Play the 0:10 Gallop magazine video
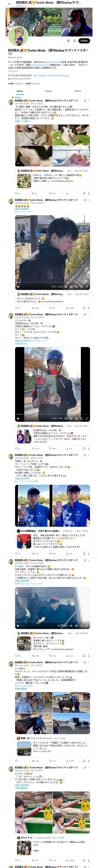The height and width of the screenshot is (868, 98). 18,419
